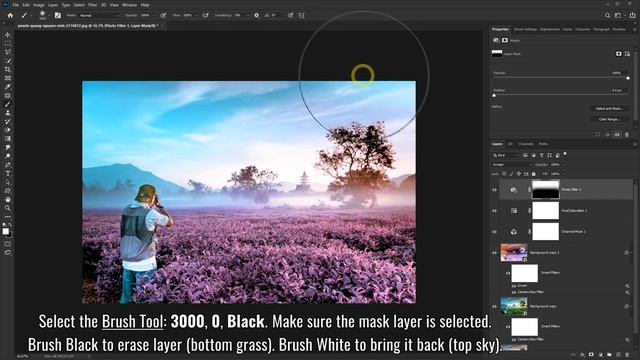Toggle Smart Filters visibility under Background copy 2
This screenshot has height=360, width=640.
point(508,273)
